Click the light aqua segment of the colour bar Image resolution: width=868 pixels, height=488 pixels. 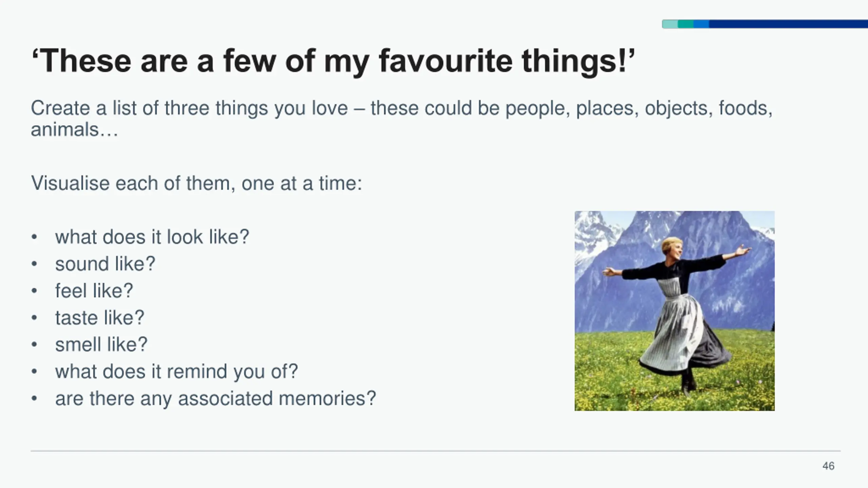point(670,24)
